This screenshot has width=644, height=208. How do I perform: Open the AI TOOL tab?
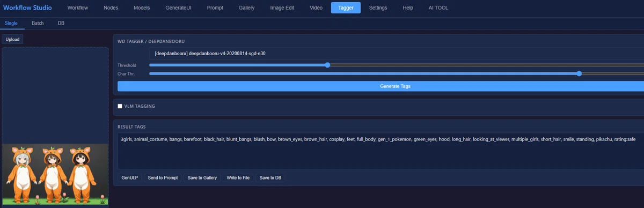438,8
